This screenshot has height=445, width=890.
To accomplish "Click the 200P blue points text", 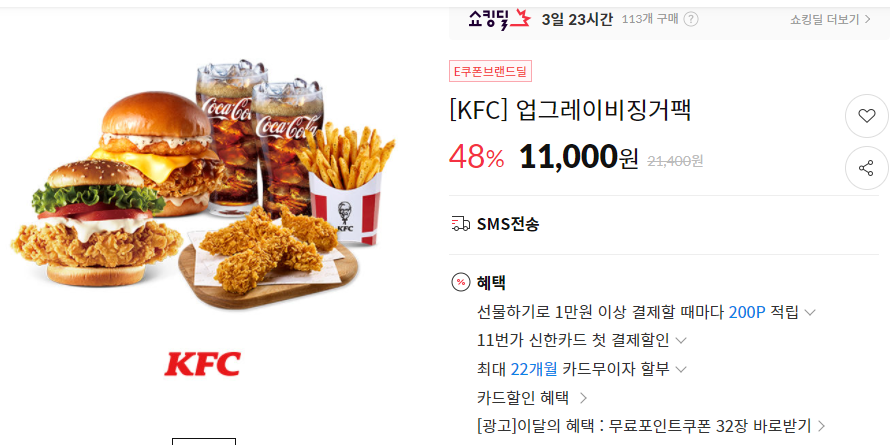I will (747, 312).
